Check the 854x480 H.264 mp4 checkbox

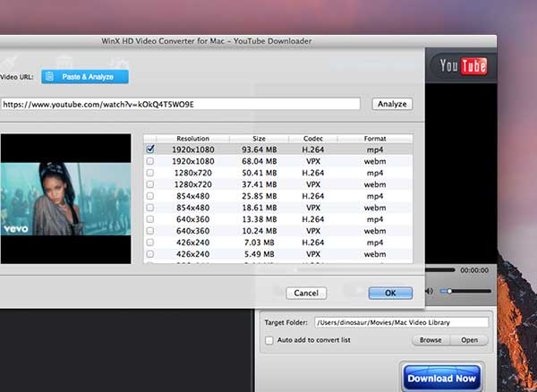150,196
